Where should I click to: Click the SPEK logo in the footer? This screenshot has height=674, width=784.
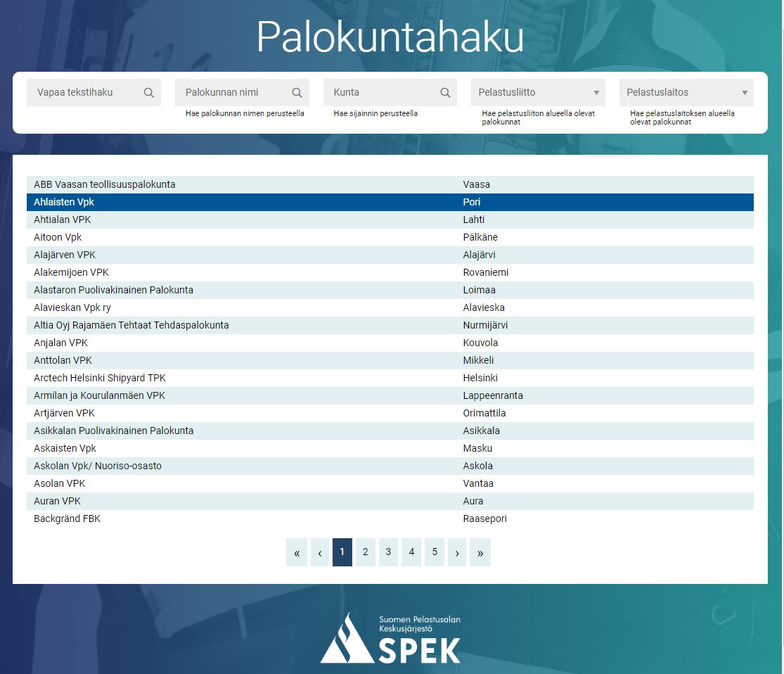pos(390,639)
